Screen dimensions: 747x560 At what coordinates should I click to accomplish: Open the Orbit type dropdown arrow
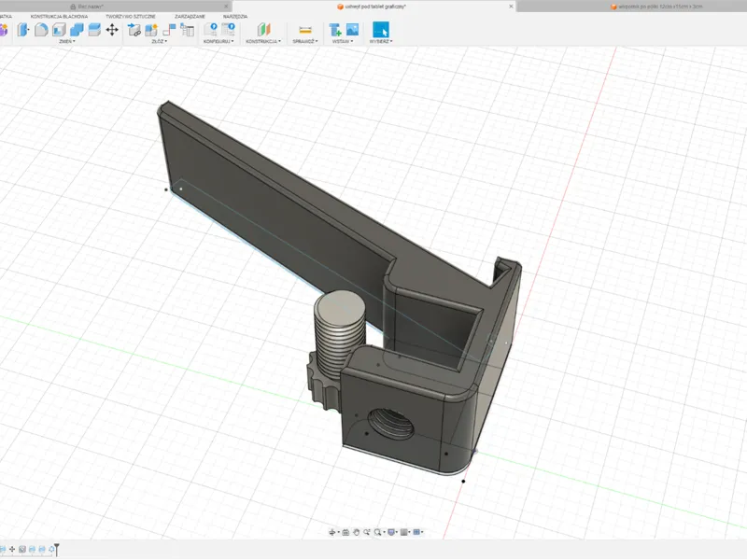coord(338,532)
